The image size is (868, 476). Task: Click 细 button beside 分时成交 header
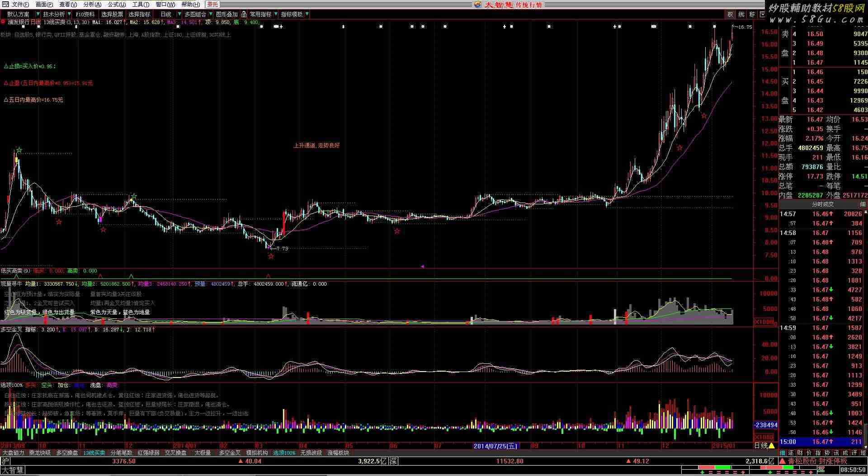[863, 204]
